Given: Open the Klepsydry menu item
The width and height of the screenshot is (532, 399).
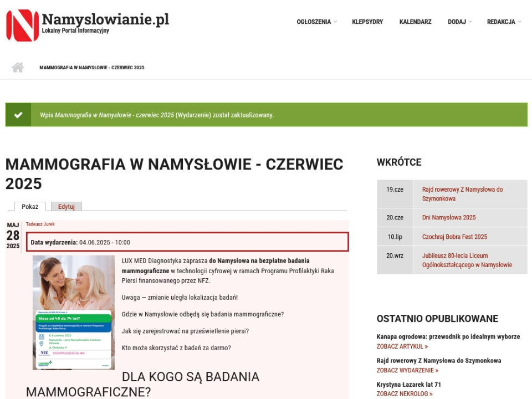Looking at the screenshot, I should tap(367, 22).
